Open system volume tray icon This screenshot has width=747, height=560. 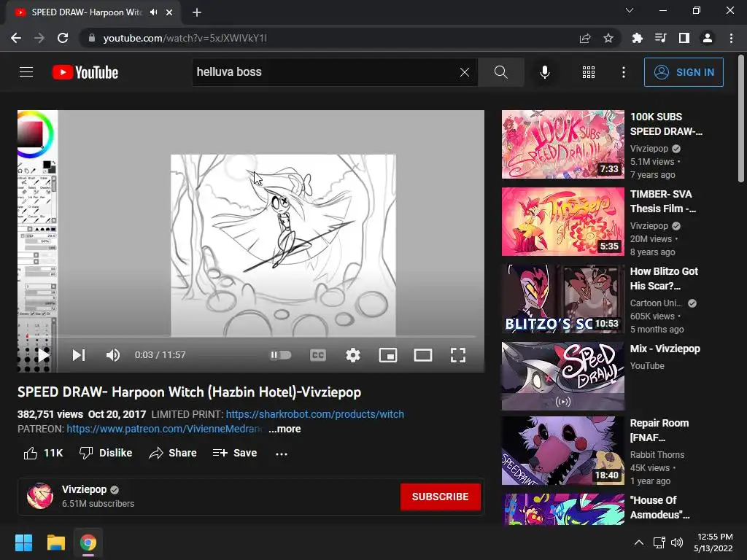pyautogui.click(x=676, y=542)
